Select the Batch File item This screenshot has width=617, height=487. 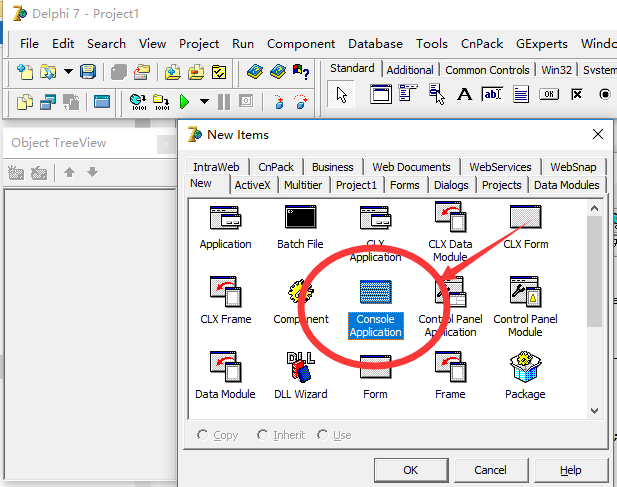[300, 228]
